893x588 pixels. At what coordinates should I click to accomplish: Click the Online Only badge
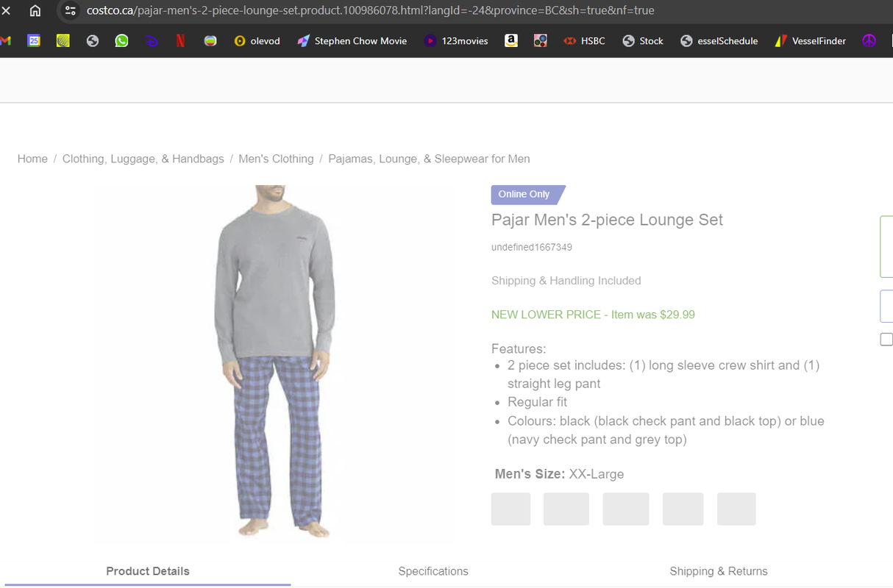pyautogui.click(x=527, y=194)
